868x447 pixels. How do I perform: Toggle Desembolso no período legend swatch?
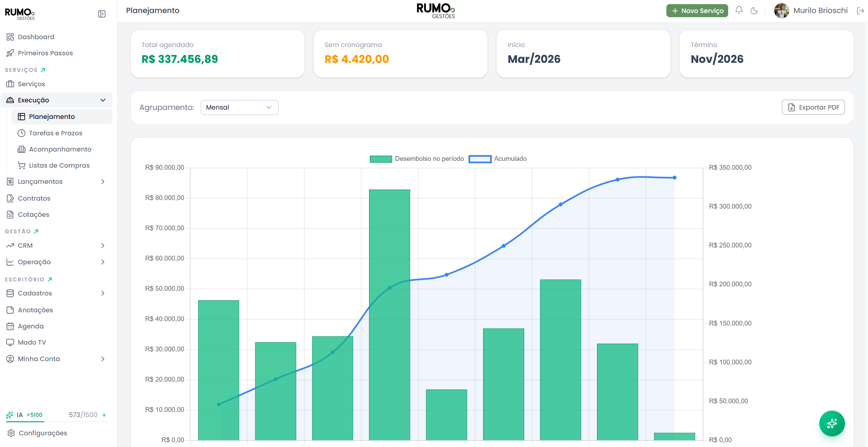381,159
